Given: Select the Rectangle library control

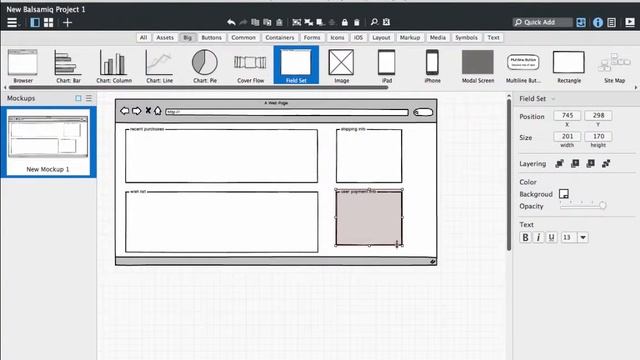Looking at the screenshot, I should point(569,66).
